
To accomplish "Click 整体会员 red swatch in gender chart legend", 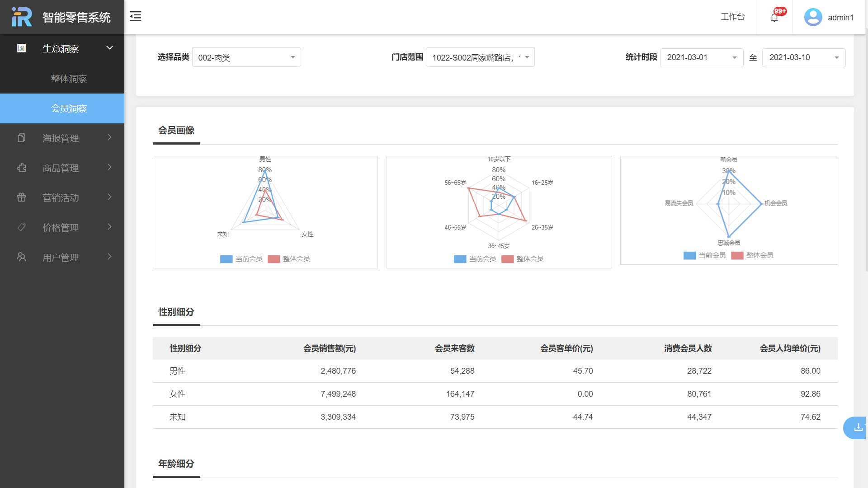I will [x=274, y=259].
